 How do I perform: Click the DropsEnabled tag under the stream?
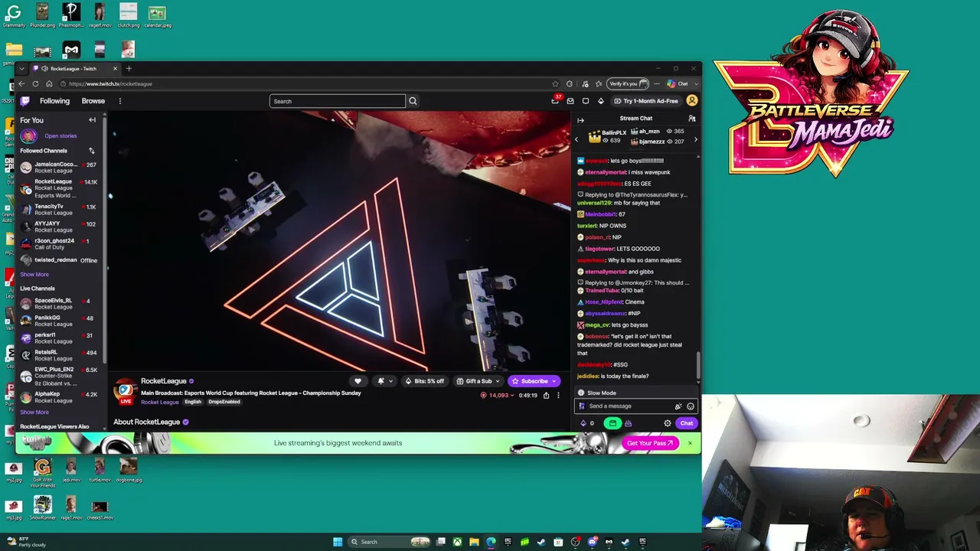224,402
